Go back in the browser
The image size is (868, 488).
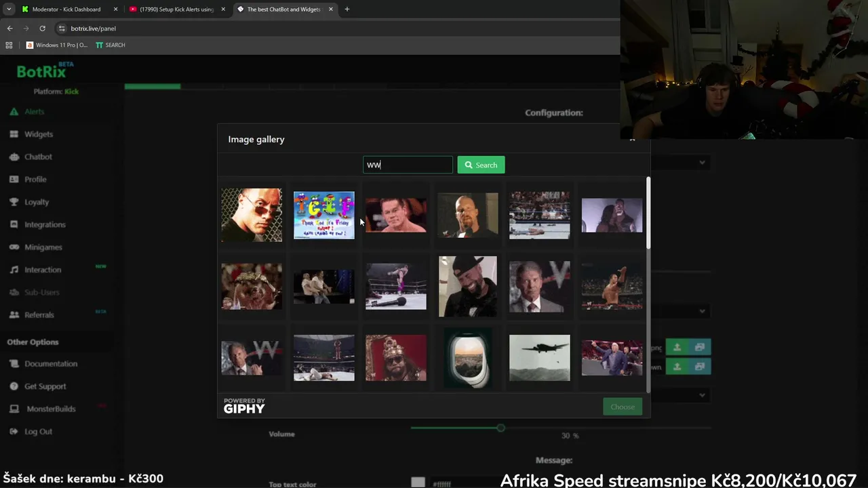coord(9,28)
